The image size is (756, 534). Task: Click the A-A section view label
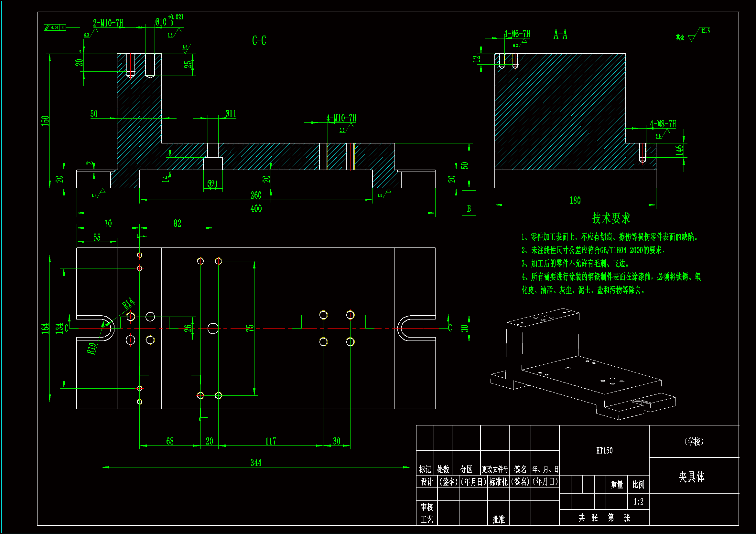pyautogui.click(x=560, y=35)
